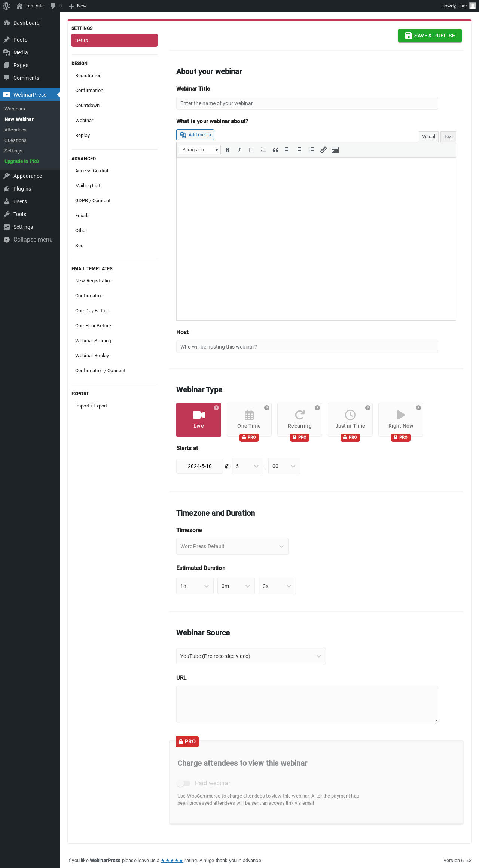Click PRO lock badge under Just in Time
Image resolution: width=479 pixels, height=868 pixels.
[350, 437]
